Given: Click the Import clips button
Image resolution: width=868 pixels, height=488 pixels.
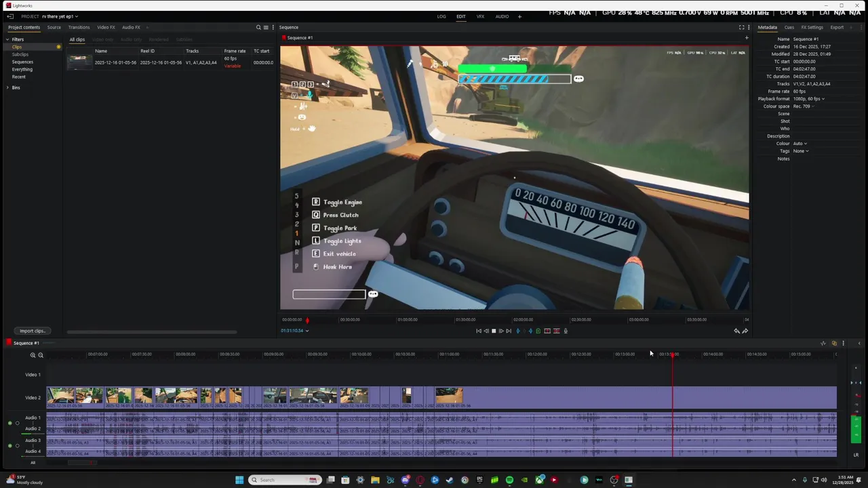Looking at the screenshot, I should [x=32, y=331].
